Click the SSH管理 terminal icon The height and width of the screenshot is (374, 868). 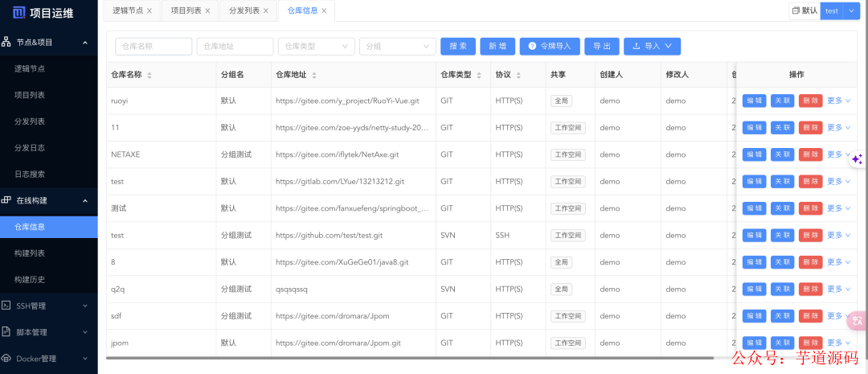[6, 306]
